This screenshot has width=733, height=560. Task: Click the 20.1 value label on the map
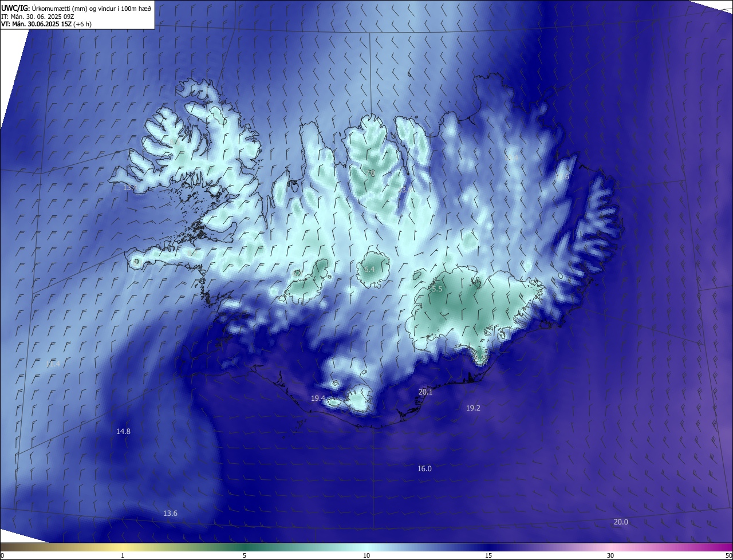tap(425, 392)
